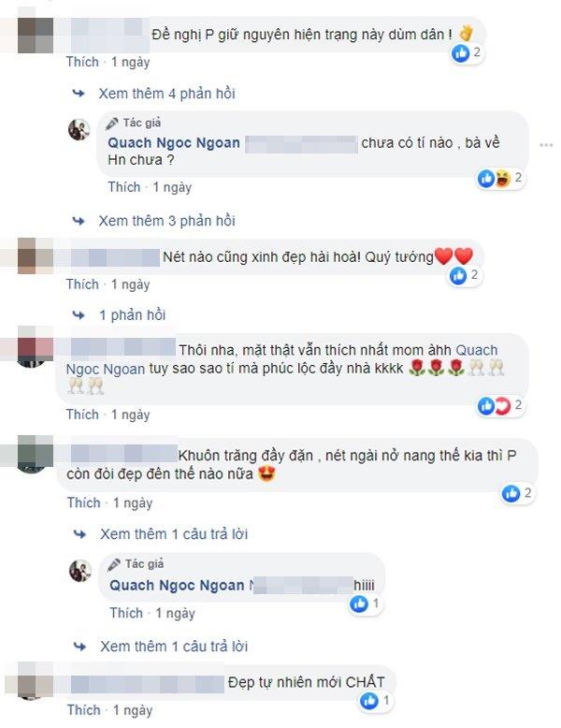Click Thích under the "hiiii" author reply
This screenshot has width=561, height=728.
tap(126, 613)
